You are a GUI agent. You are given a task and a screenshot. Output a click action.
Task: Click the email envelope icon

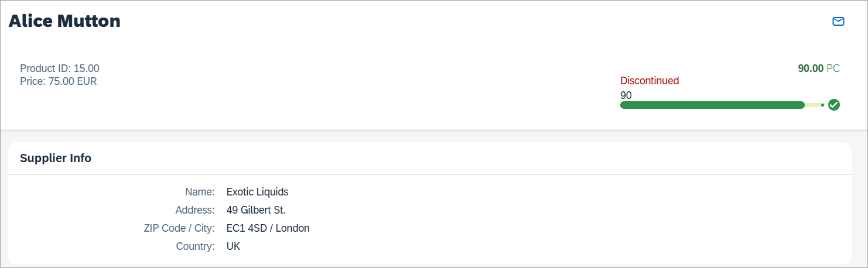coord(838,22)
